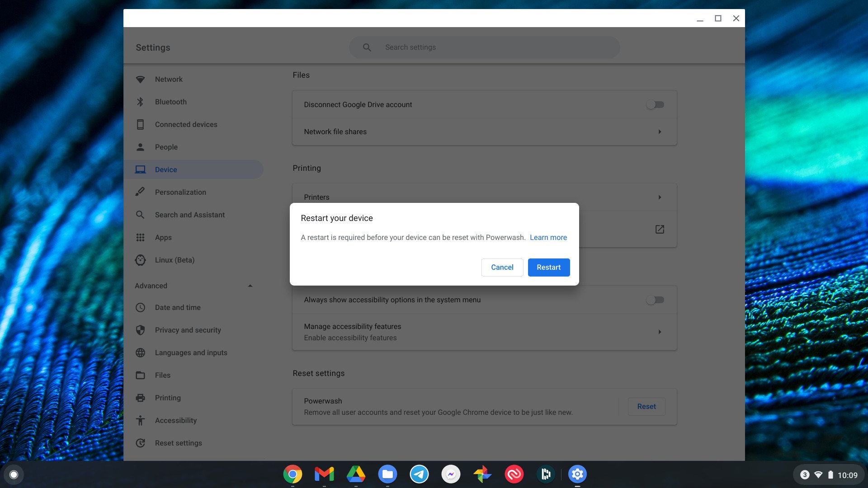The width and height of the screenshot is (868, 488).
Task: Expand the Printers row arrow
Action: tap(660, 197)
